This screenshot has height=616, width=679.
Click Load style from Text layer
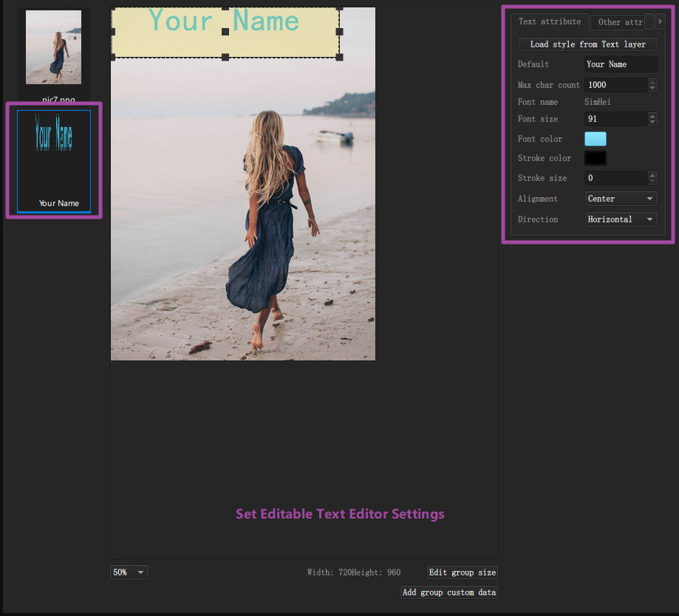587,44
